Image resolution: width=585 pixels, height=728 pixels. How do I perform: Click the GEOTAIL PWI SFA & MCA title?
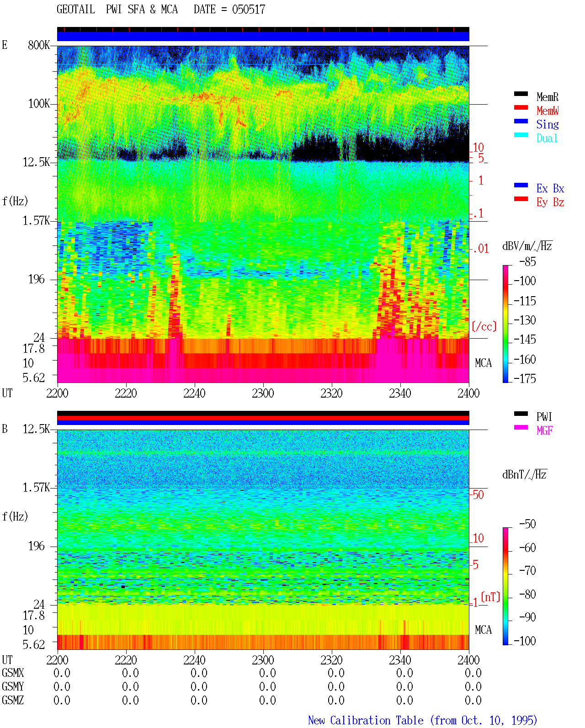(117, 10)
